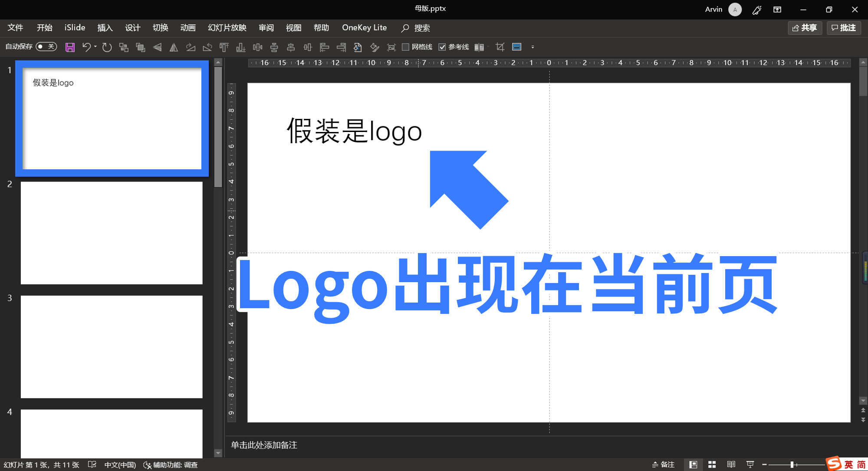The width and height of the screenshot is (868, 471).
Task: Enable the 网格线 gridlines checkbox
Action: (x=405, y=47)
